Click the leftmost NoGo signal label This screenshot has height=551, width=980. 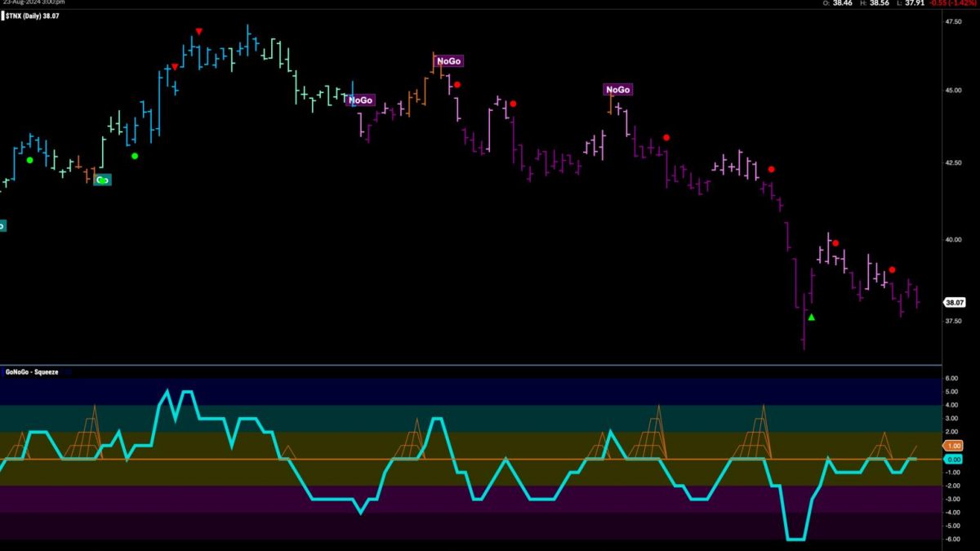click(360, 100)
